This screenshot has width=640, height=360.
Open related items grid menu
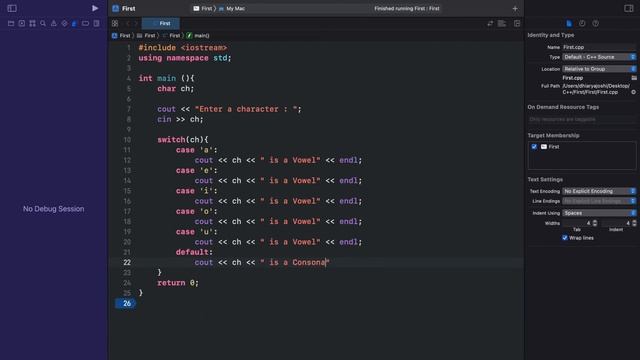click(x=115, y=24)
